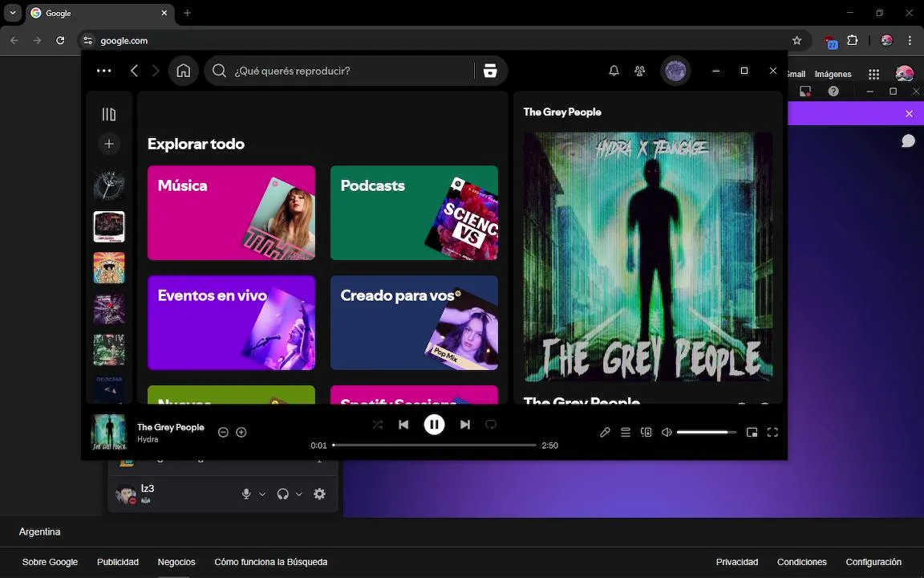Open Discord User Settings gear
The width and height of the screenshot is (924, 578).
pyautogui.click(x=319, y=495)
